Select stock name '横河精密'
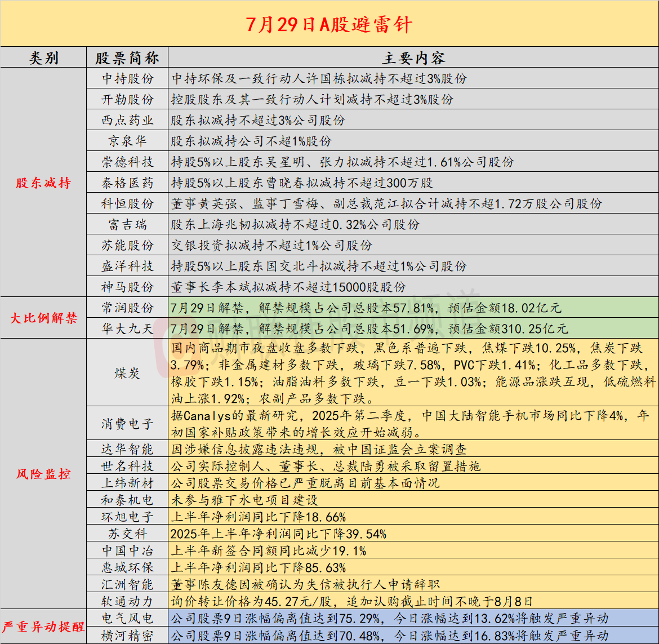This screenshot has width=659, height=644. pyautogui.click(x=127, y=636)
